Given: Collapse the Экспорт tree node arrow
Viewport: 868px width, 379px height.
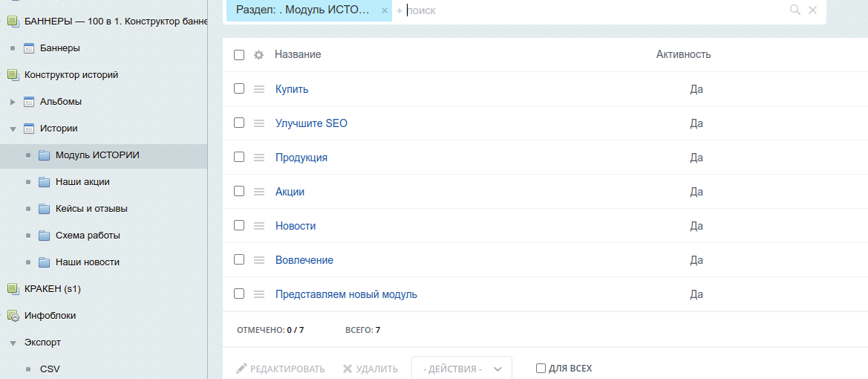Looking at the screenshot, I should [13, 343].
